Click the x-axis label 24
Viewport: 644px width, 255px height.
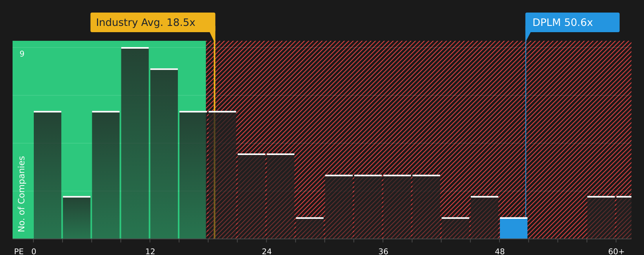point(267,251)
